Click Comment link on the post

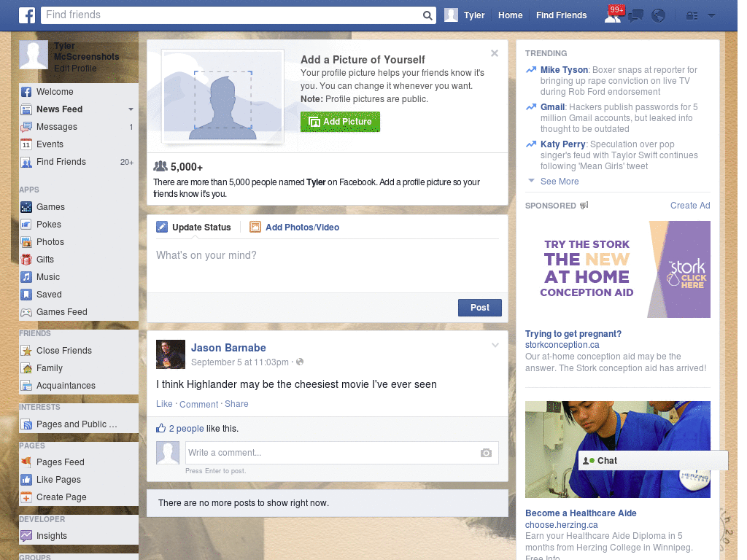(198, 404)
